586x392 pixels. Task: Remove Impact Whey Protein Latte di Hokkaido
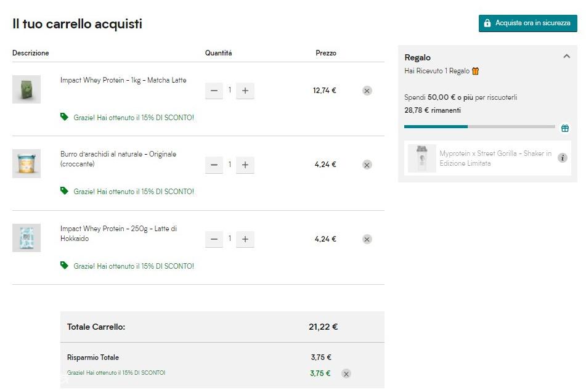coord(367,239)
